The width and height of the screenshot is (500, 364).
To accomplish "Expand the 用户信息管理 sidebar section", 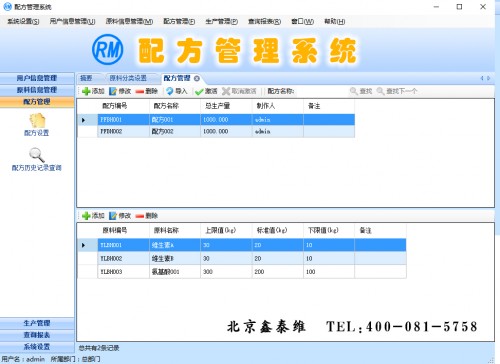I will coord(37,78).
